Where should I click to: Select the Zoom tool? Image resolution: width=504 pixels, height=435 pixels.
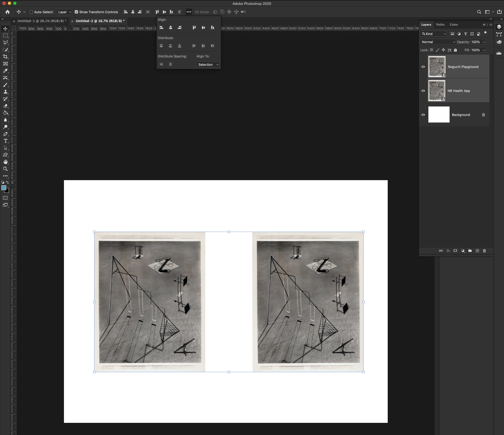(5, 169)
